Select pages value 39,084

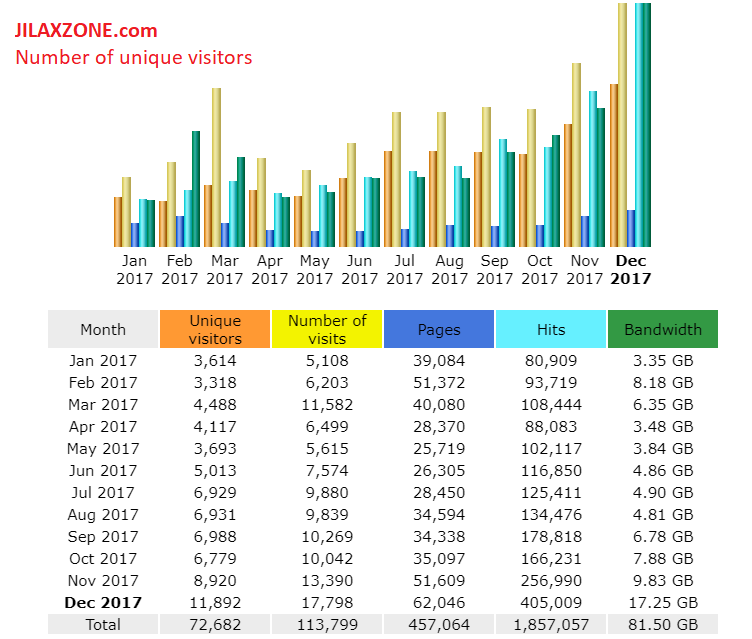tap(439, 361)
